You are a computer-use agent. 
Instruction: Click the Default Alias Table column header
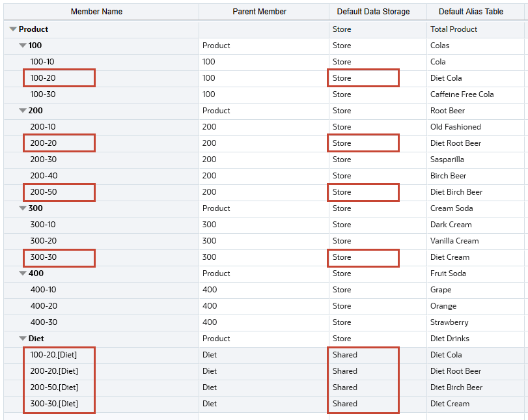point(471,12)
